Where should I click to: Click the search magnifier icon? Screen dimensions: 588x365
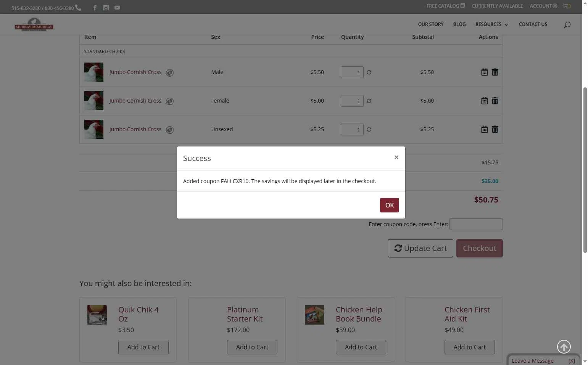click(x=567, y=25)
